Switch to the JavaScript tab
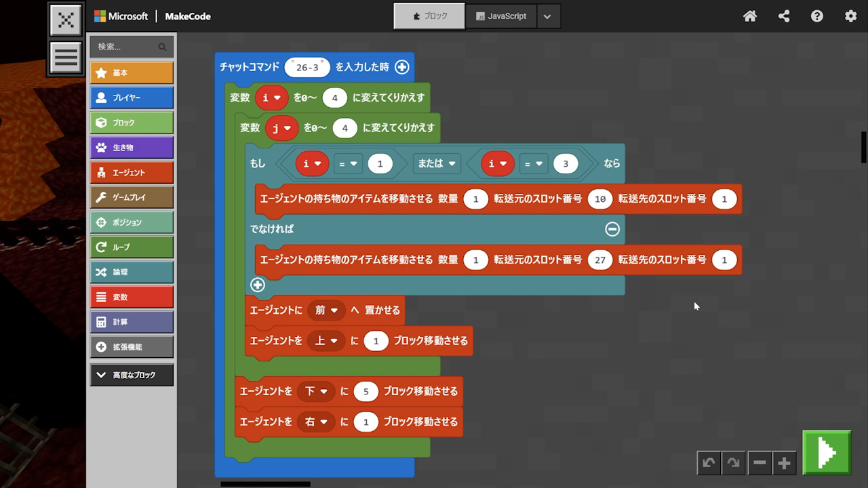868x488 pixels. [500, 16]
